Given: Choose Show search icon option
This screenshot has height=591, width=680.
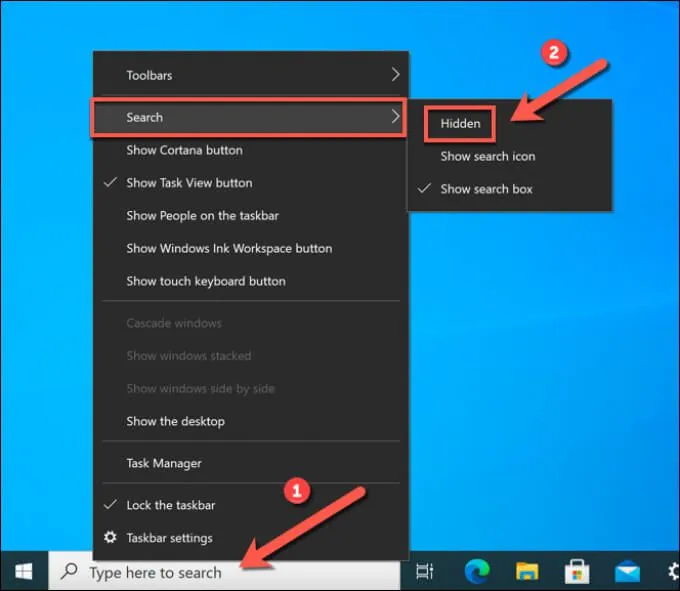Looking at the screenshot, I should (510, 156).
